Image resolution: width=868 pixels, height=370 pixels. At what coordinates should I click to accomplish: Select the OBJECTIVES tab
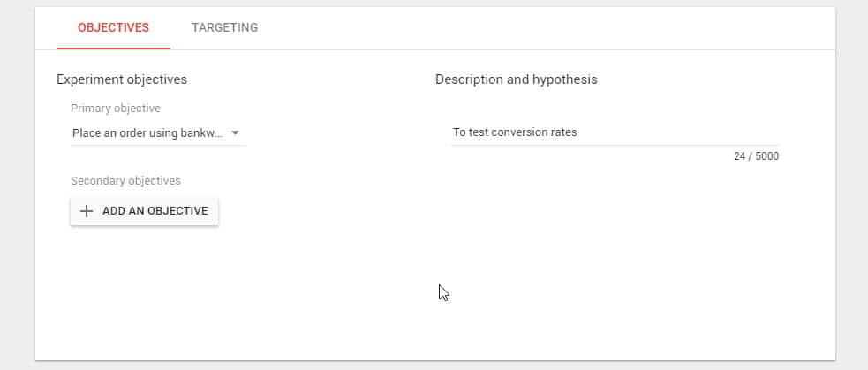[x=114, y=27]
